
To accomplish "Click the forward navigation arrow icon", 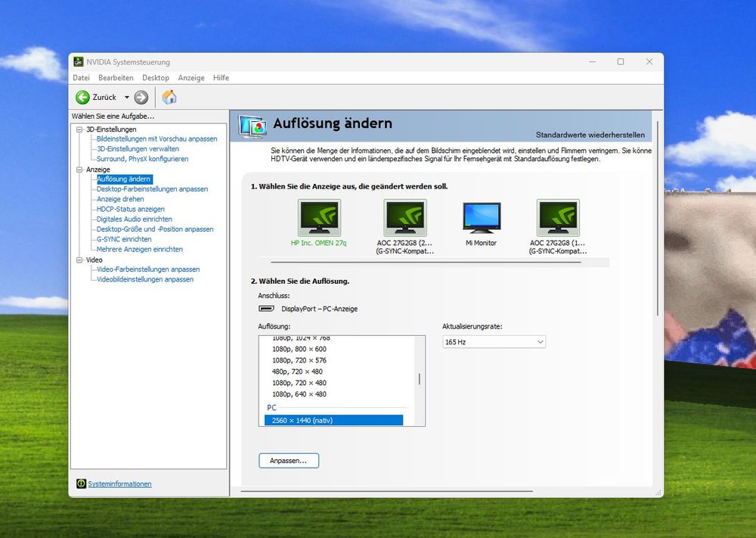I will point(141,98).
